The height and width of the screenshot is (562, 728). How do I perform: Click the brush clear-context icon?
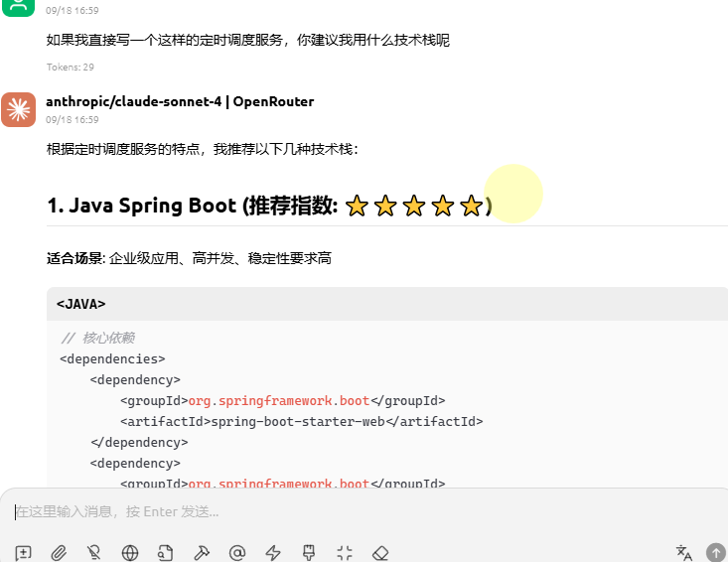tap(309, 553)
